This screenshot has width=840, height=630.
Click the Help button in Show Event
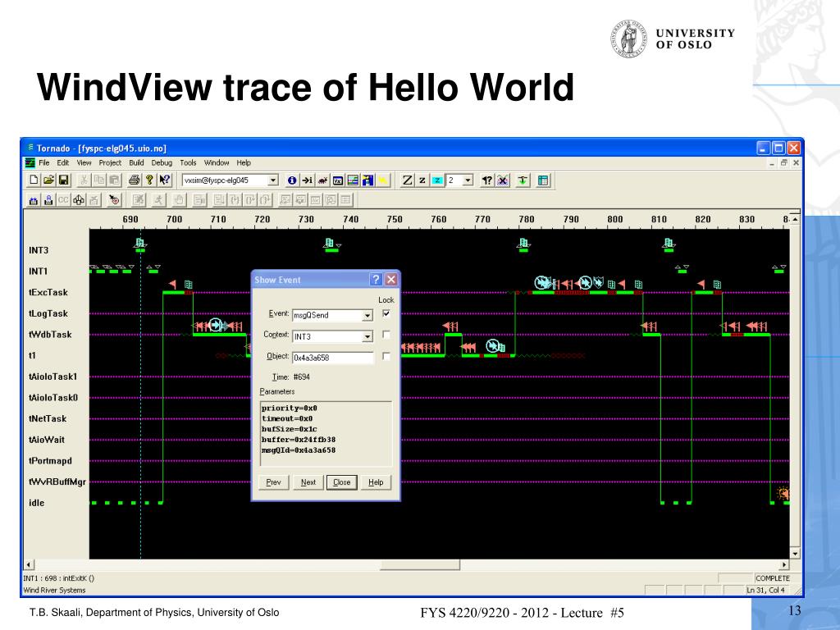[376, 482]
